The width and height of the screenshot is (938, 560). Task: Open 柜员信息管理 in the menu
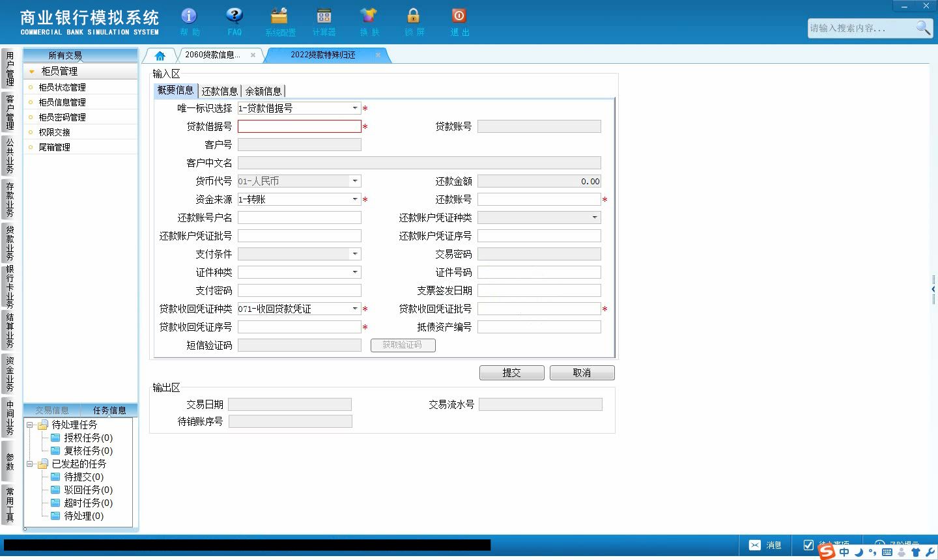[62, 102]
